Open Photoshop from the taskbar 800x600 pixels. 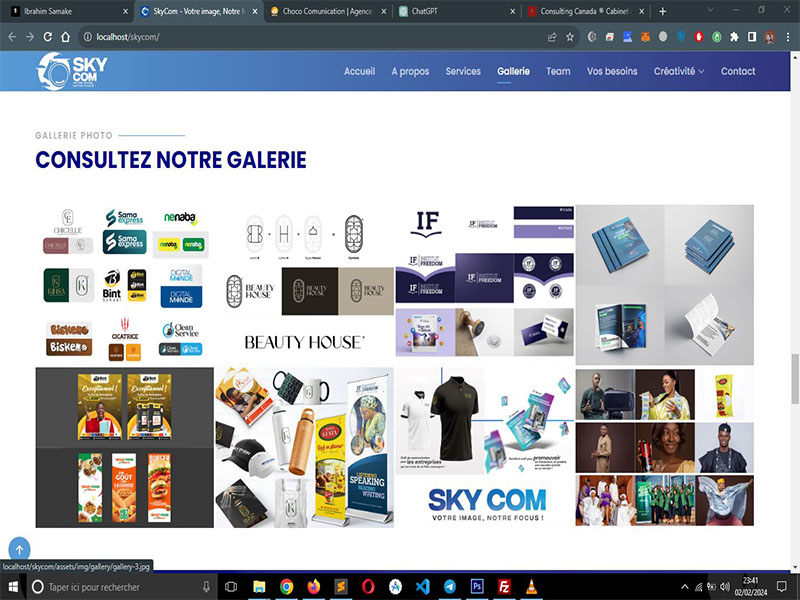tap(477, 587)
